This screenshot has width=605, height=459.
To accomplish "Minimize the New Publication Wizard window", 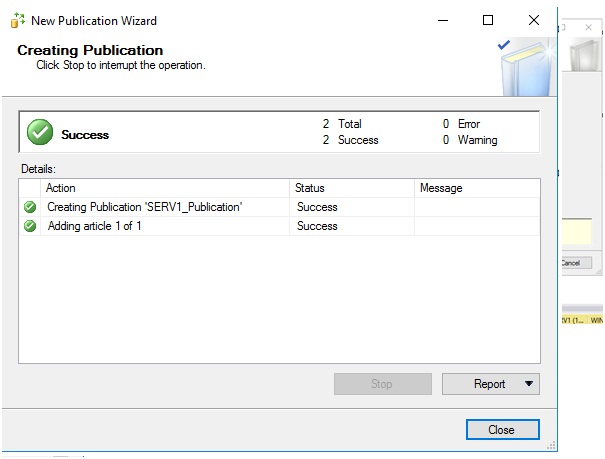I will tap(443, 20).
